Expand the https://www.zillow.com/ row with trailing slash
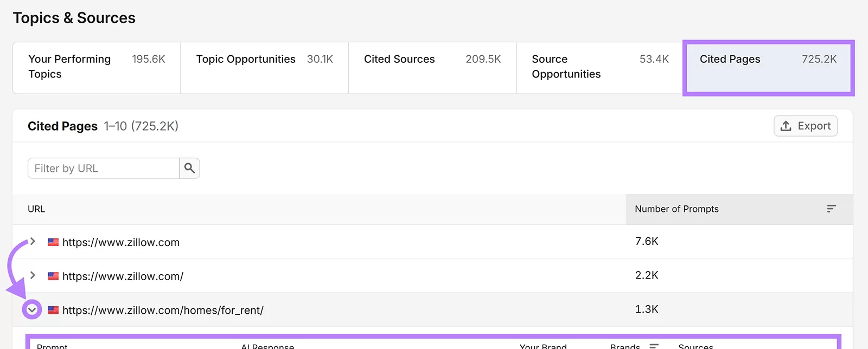 33,275
